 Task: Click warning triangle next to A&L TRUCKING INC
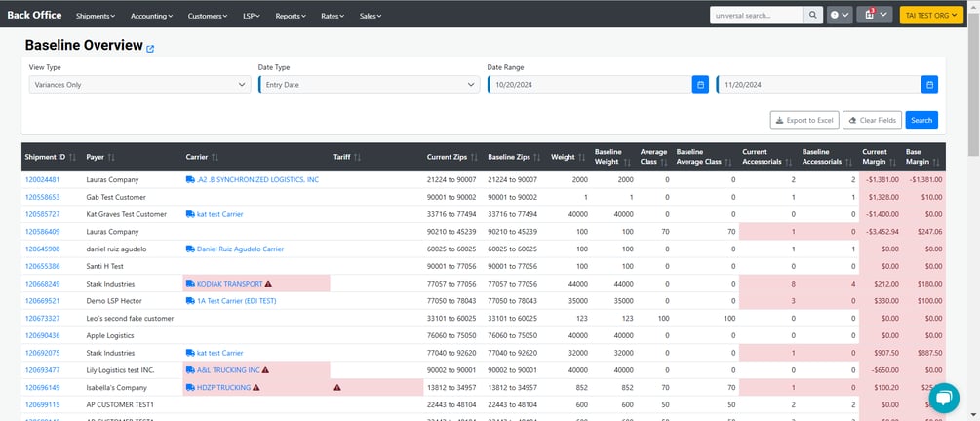click(x=265, y=370)
